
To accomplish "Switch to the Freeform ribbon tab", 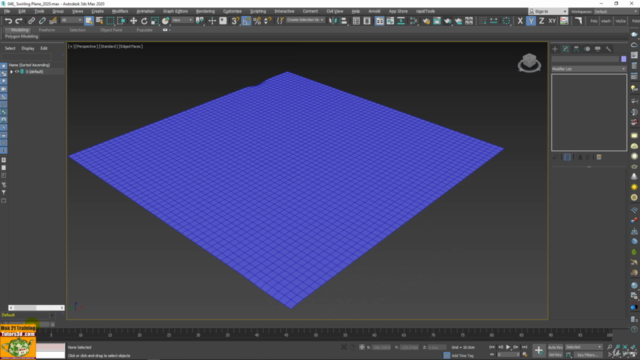I will 47,30.
